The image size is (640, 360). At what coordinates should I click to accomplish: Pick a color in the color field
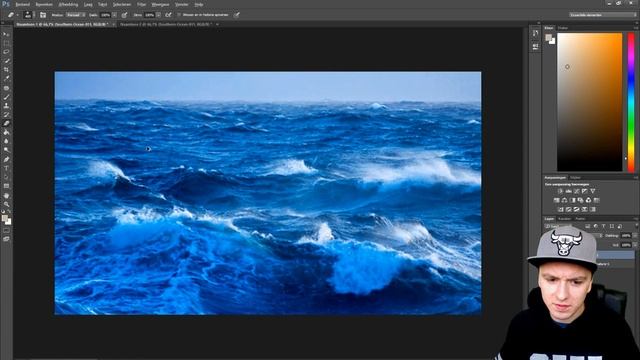point(589,102)
